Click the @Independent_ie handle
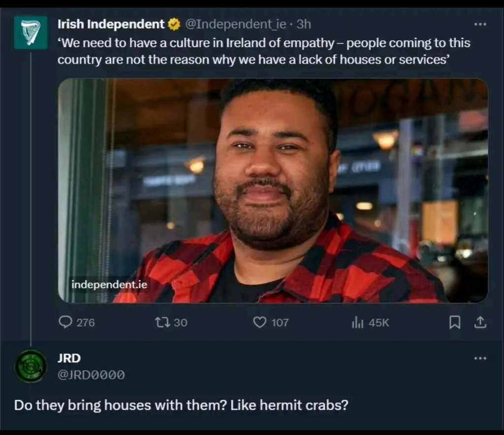Viewport: 504px width, 435px height. (236, 25)
